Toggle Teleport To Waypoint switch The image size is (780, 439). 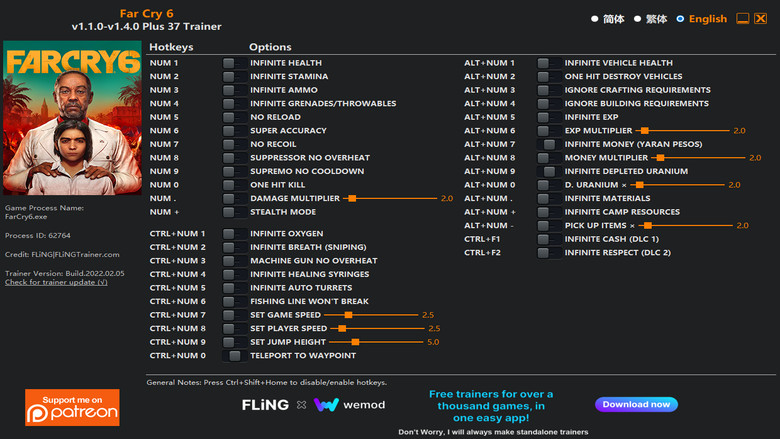[x=234, y=355]
